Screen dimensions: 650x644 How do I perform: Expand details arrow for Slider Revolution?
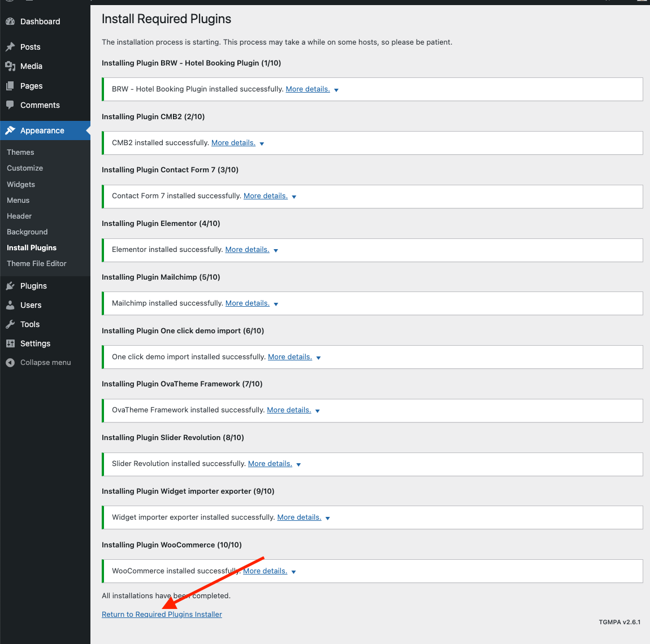click(298, 464)
